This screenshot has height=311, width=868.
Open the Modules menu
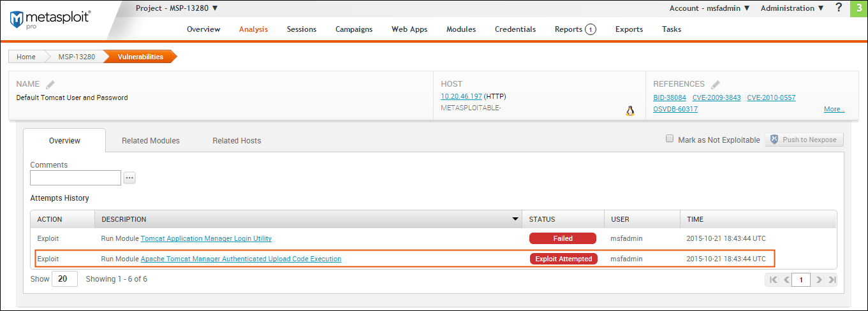pyautogui.click(x=461, y=29)
